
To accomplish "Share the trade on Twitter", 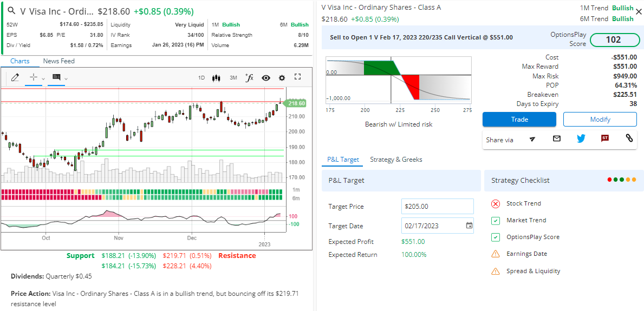I will (x=580, y=138).
